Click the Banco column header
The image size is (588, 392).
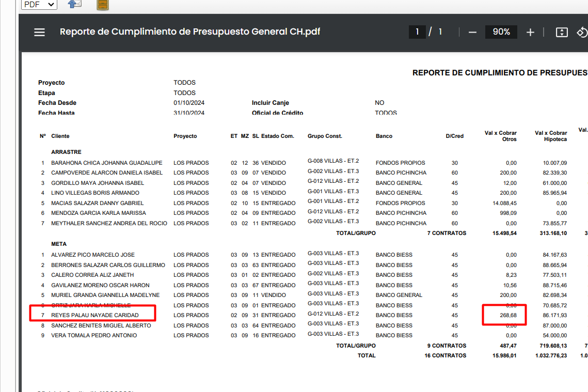click(x=384, y=136)
